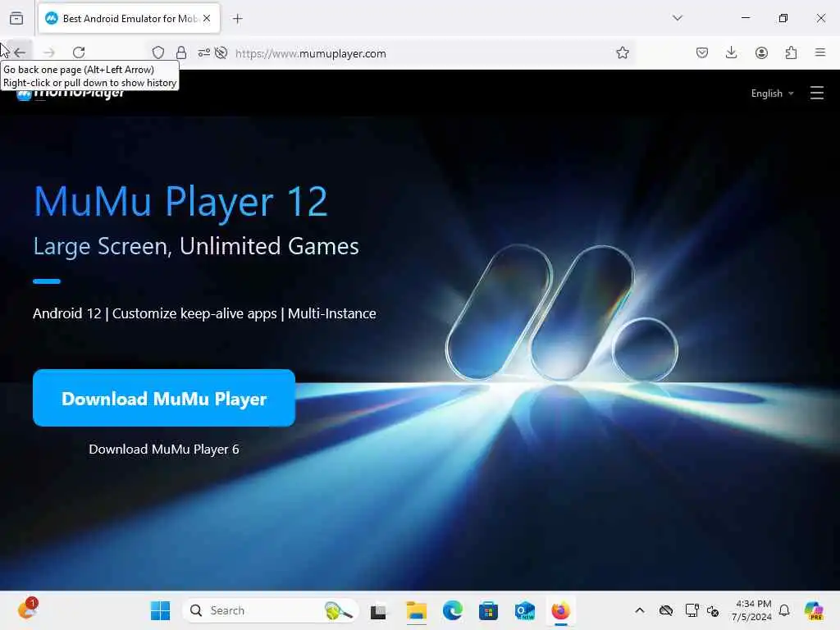Screen dimensions: 840x630
Task: Go back one page in Firefox
Action: [20, 52]
